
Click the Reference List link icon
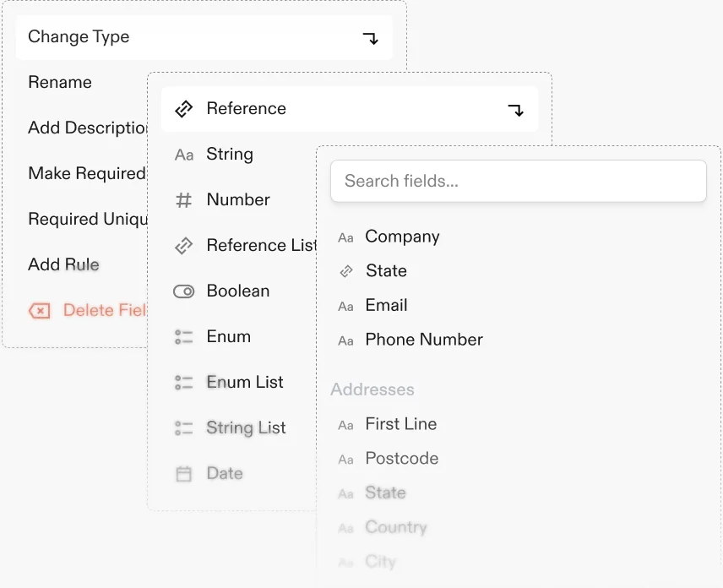coord(183,246)
